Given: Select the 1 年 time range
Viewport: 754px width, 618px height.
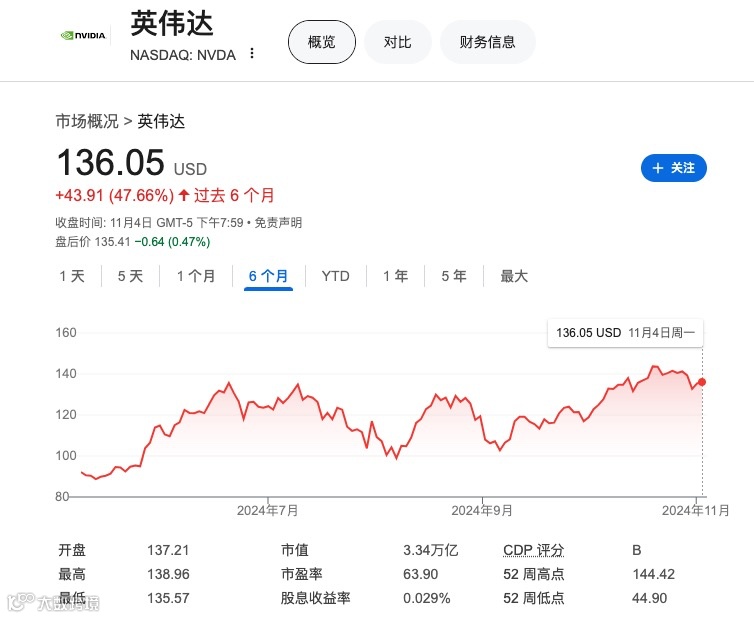Looking at the screenshot, I should coord(395,276).
